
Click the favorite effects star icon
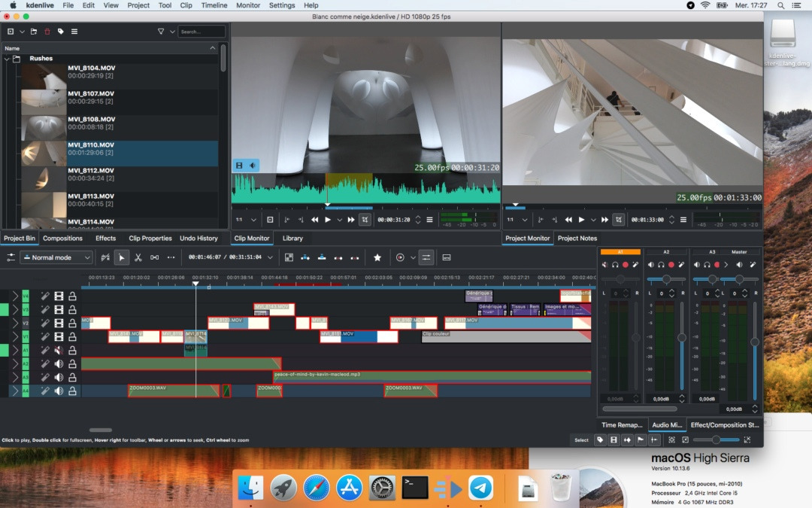click(377, 257)
